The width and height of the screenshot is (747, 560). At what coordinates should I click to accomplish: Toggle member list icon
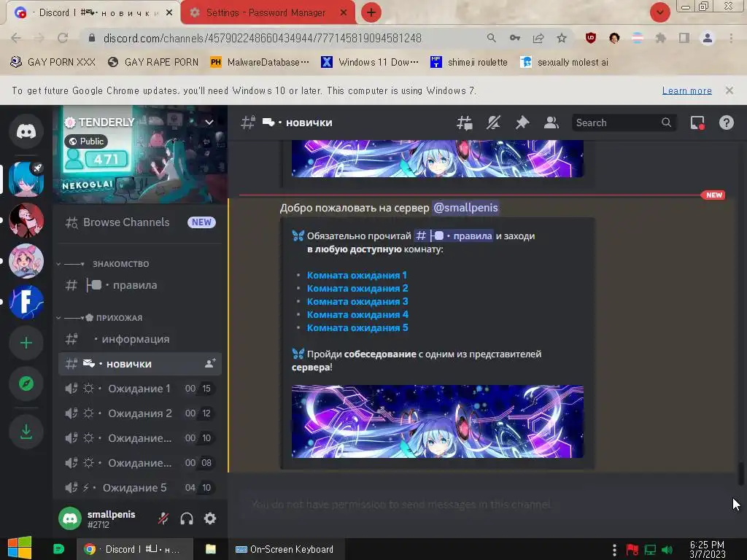pos(551,122)
